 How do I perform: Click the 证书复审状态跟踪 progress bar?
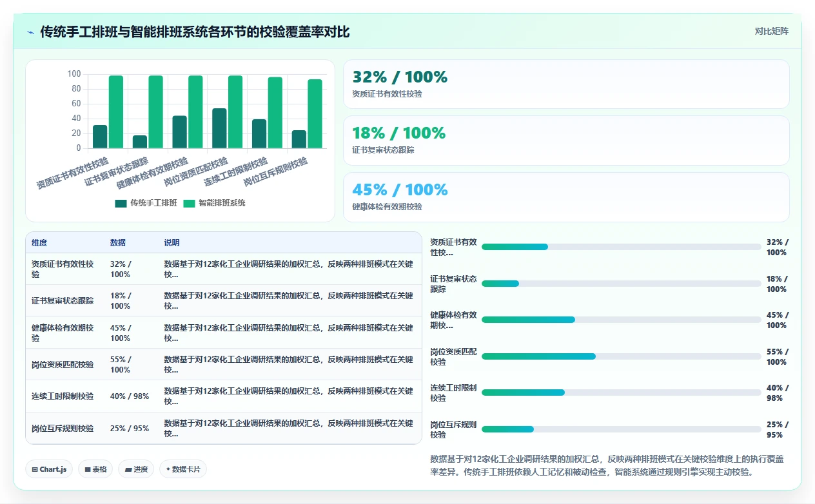pyautogui.click(x=621, y=284)
